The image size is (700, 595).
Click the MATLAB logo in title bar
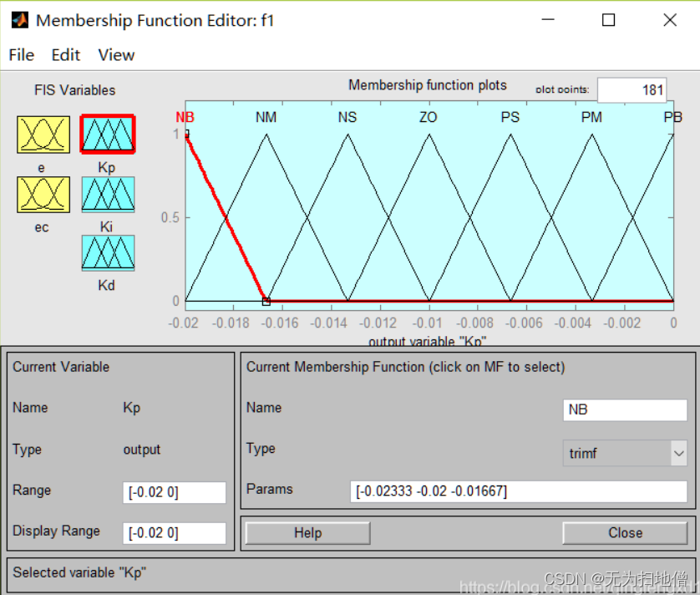click(20, 20)
